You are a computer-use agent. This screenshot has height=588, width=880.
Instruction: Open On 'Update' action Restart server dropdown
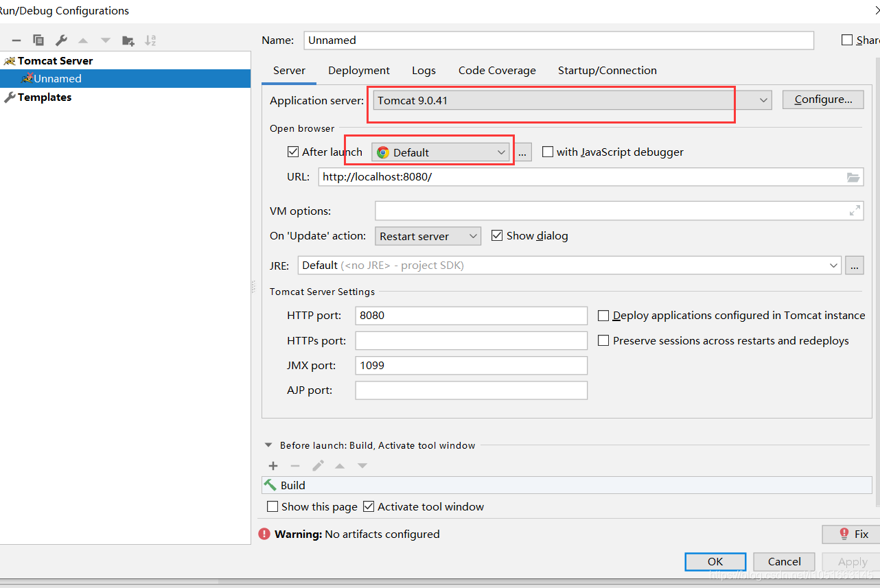tap(428, 236)
